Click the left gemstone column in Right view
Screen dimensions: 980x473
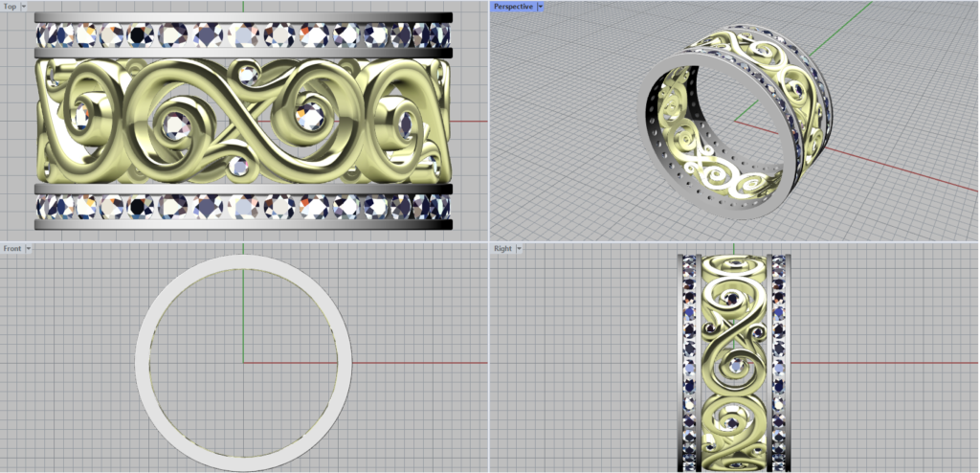coord(691,364)
